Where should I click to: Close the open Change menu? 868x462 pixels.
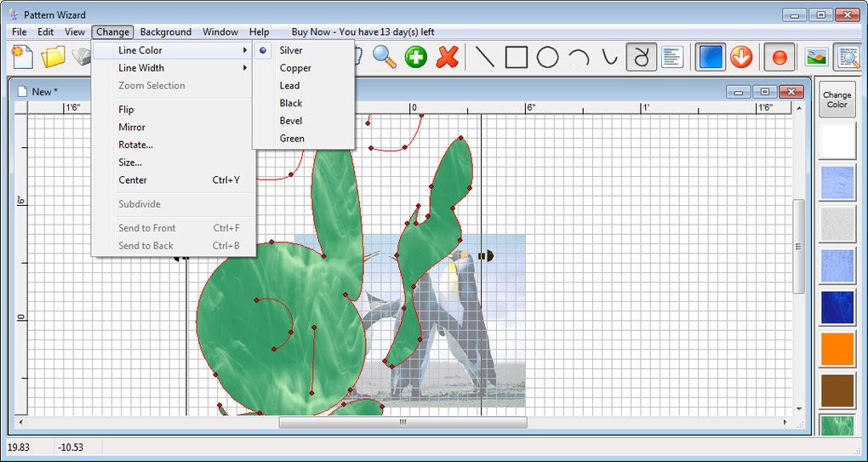(112, 32)
